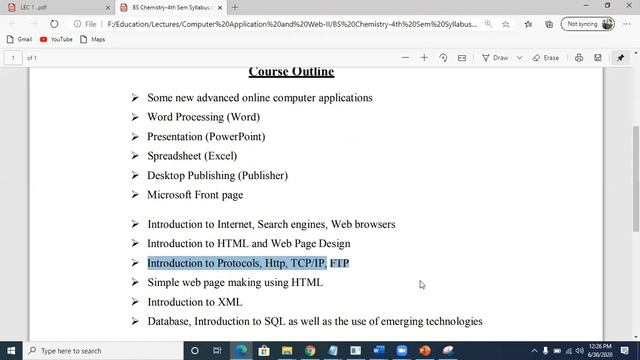This screenshot has width=640, height=360.
Task: Click 'Introduction to HTML and Web Page Design'
Action: tap(249, 244)
